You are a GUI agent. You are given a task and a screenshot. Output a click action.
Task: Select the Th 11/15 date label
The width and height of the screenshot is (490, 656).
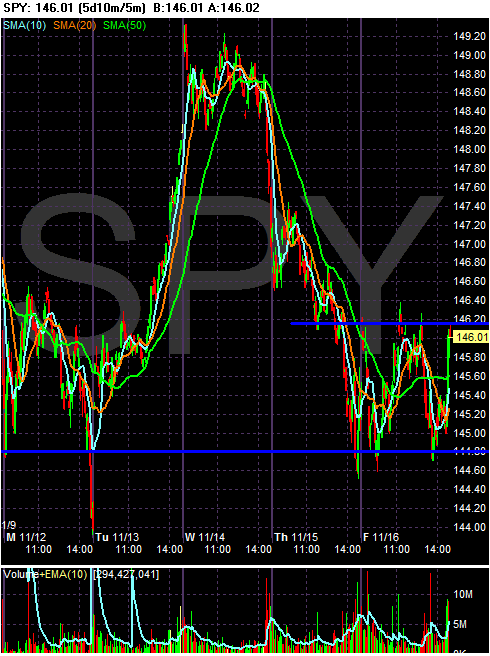point(296,537)
